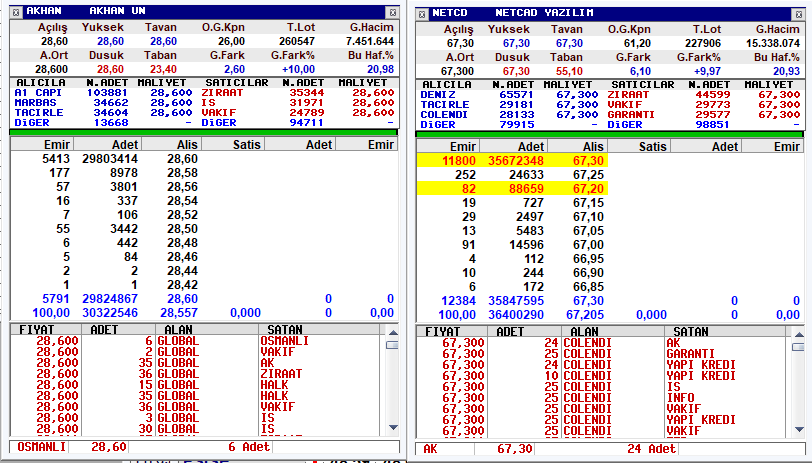Click the NETCD trades scrollbar thumb
Image resolution: width=812 pixels, height=463 pixels.
pyautogui.click(x=799, y=347)
